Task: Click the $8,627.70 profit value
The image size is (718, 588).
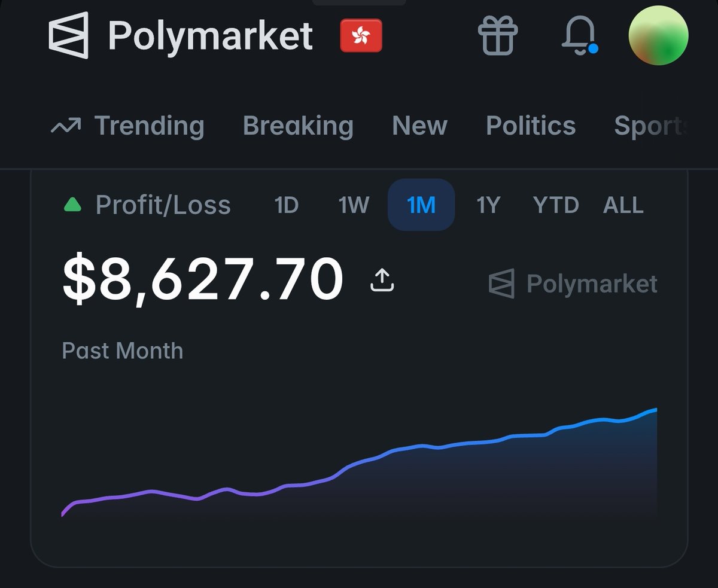Action: click(203, 279)
